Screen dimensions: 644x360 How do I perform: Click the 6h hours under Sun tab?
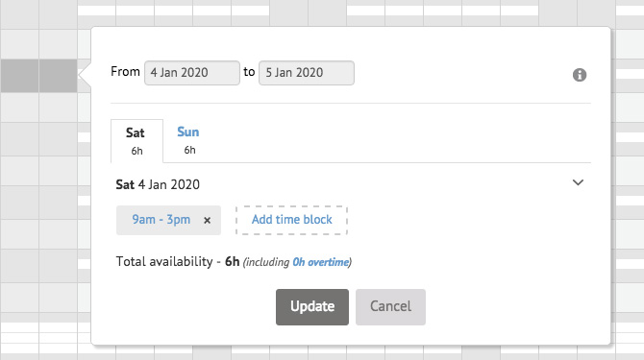[x=189, y=150]
